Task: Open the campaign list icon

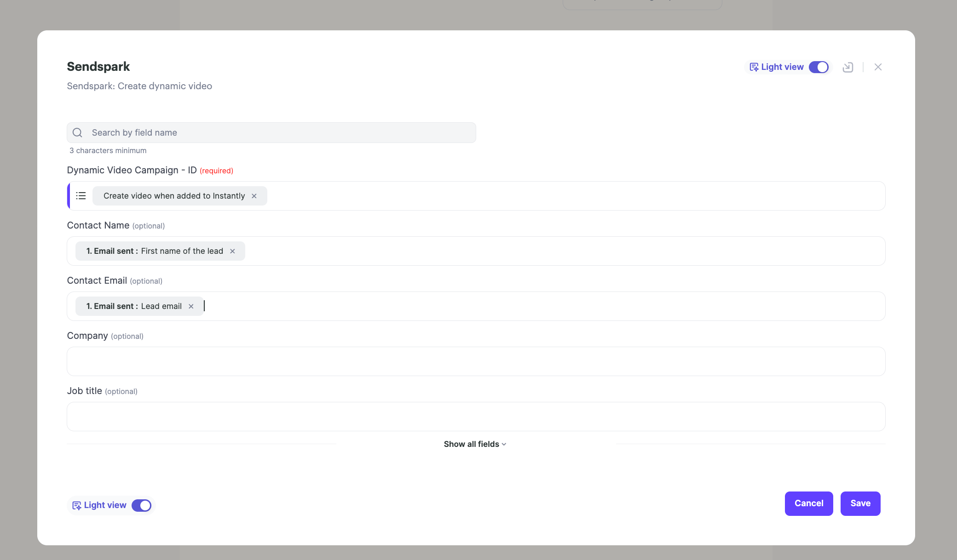Action: click(81, 196)
